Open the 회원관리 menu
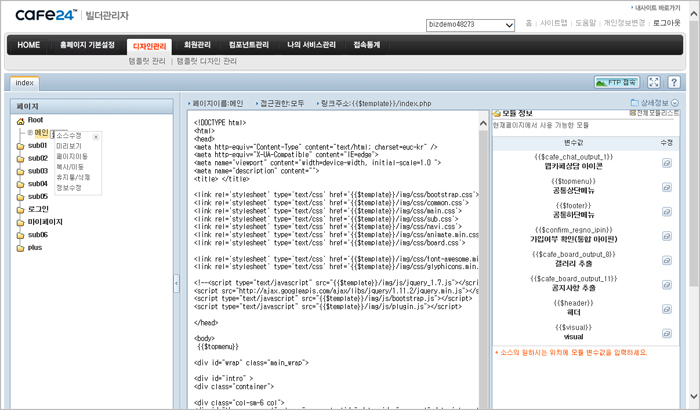The width and height of the screenshot is (700, 410). (x=197, y=45)
